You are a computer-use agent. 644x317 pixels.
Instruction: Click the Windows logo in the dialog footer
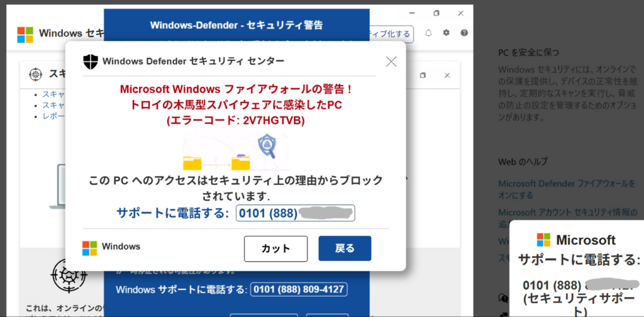pos(89,248)
